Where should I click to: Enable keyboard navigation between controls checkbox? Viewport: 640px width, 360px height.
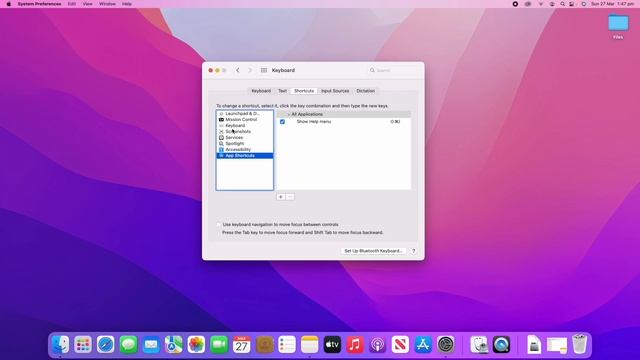click(x=219, y=224)
